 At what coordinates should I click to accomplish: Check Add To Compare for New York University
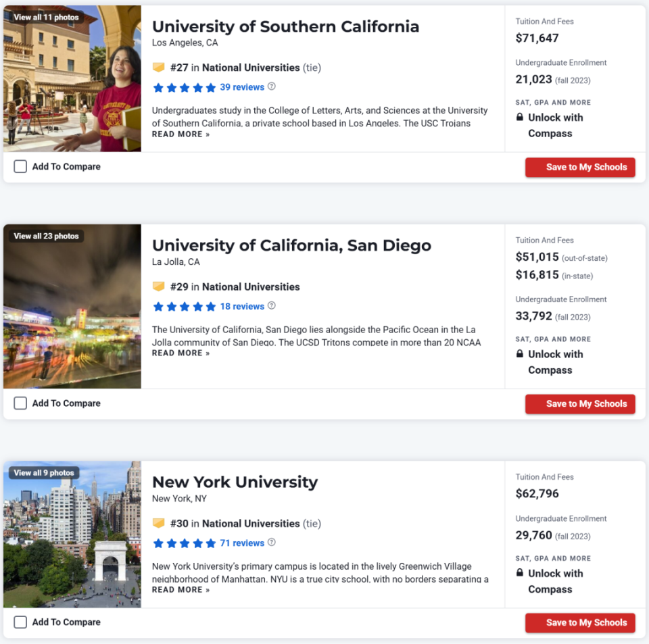point(20,622)
